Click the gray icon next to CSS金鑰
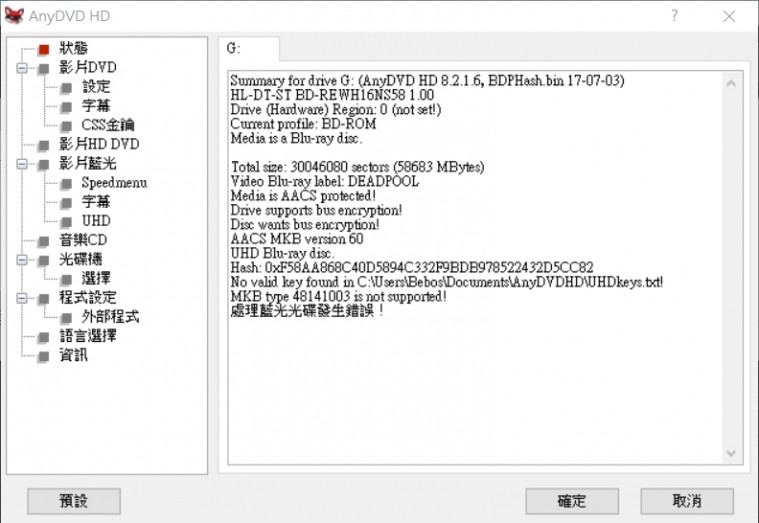The width and height of the screenshot is (759, 523). click(66, 126)
